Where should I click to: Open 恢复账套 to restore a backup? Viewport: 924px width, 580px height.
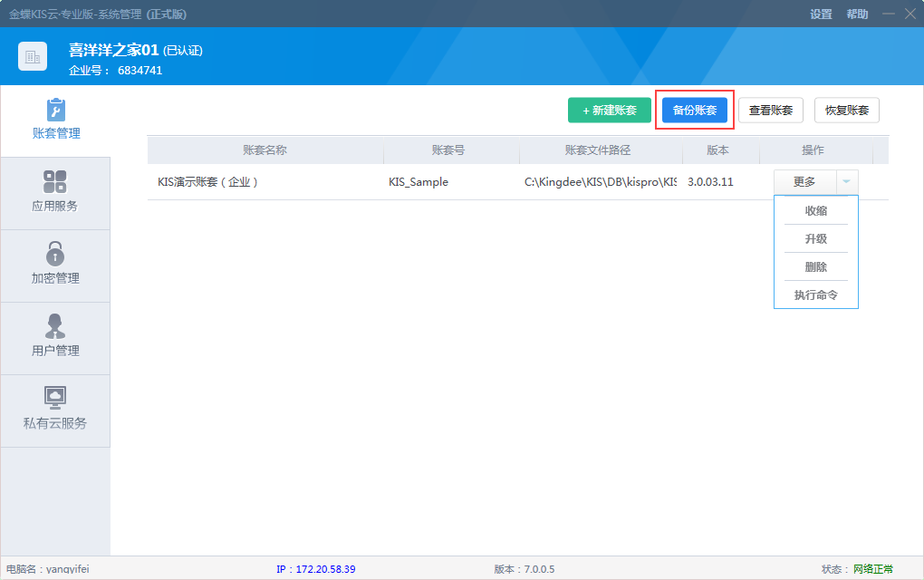point(846,110)
